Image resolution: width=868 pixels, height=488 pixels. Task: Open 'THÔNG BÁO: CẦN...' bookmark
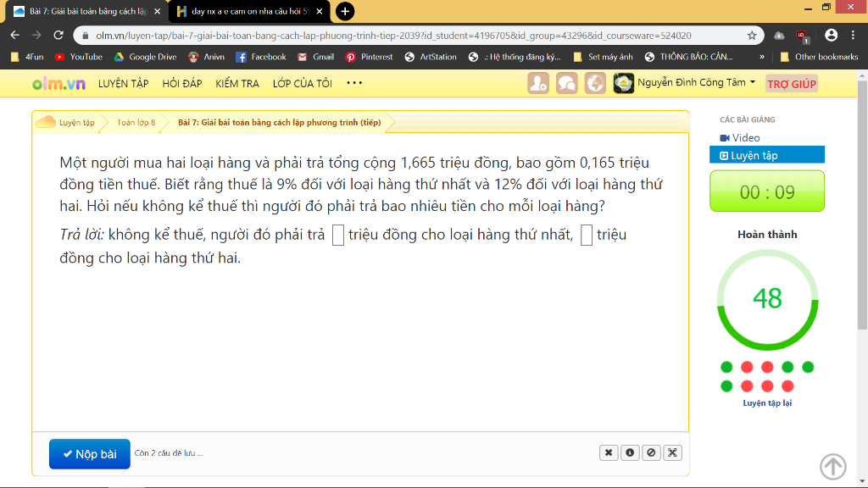(689, 57)
